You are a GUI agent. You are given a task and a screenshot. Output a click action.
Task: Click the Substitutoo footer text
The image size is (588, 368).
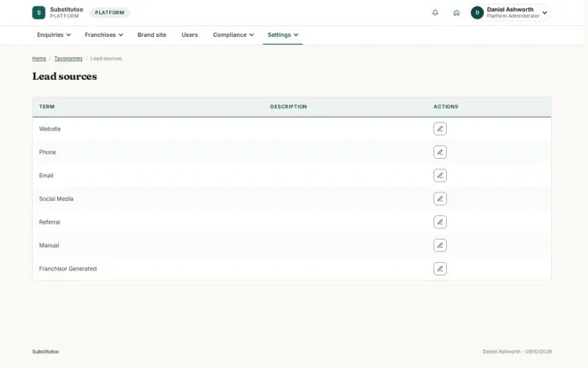click(x=45, y=351)
